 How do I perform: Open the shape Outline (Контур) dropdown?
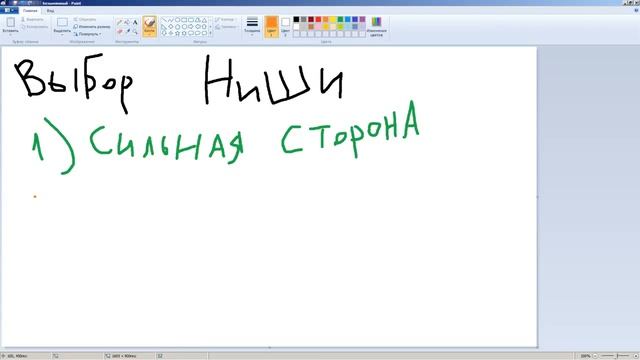point(225,19)
